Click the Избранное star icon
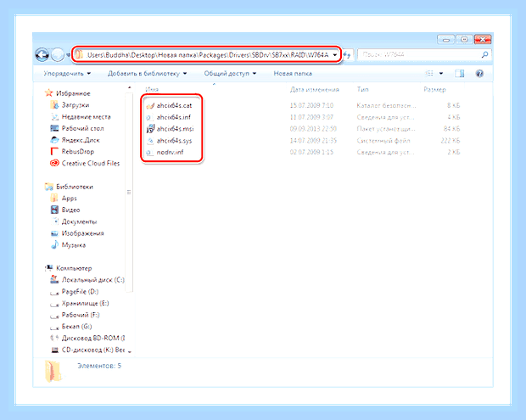This screenshot has height=420, width=526. (49, 93)
